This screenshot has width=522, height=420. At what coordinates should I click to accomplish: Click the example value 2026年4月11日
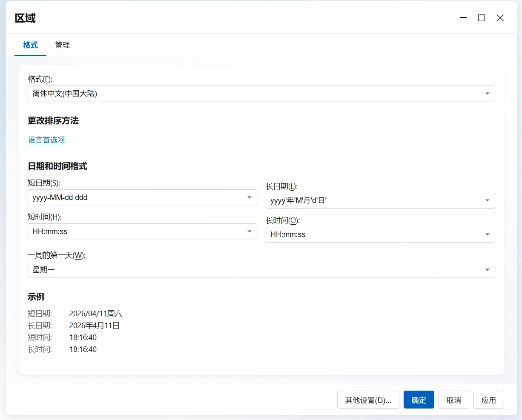95,326
